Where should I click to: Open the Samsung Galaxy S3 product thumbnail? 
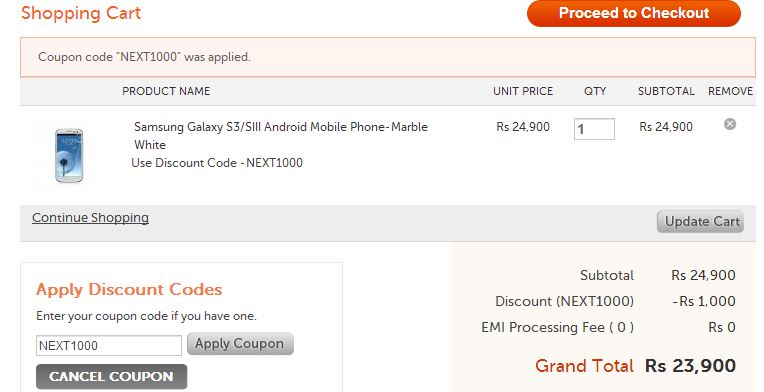click(x=69, y=155)
